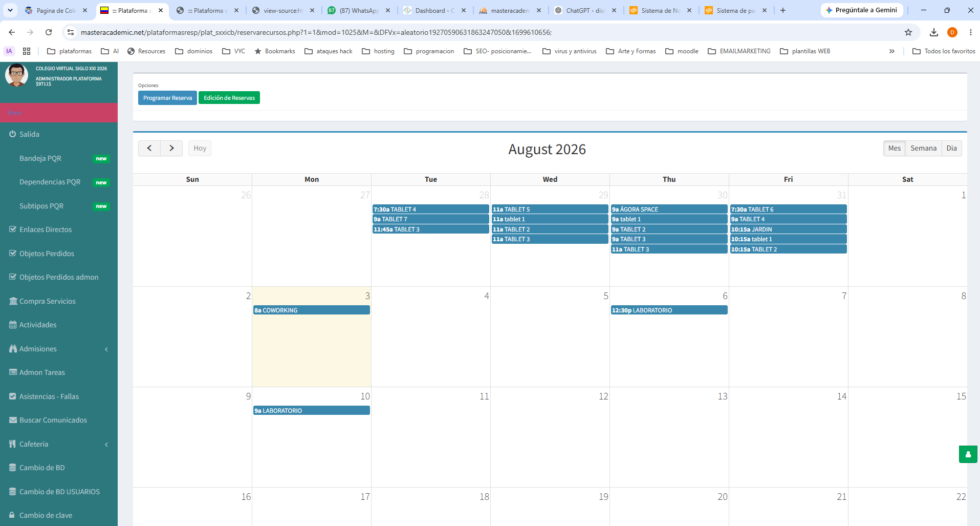This screenshot has width=980, height=526.
Task: Go to next month with right arrow
Action: click(x=171, y=148)
